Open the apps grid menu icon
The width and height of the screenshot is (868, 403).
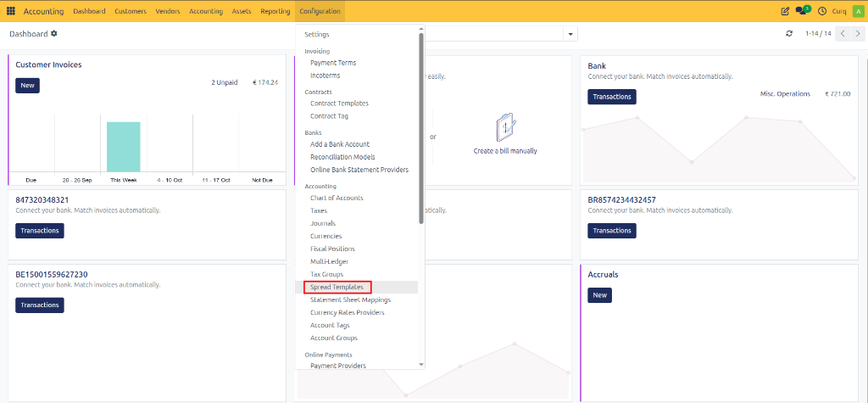(x=11, y=11)
